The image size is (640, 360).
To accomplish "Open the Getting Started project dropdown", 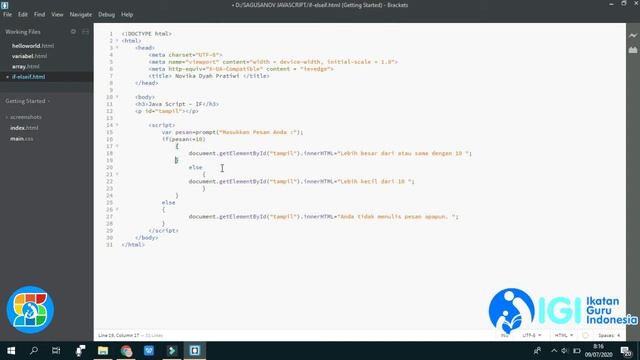I will pos(27,101).
